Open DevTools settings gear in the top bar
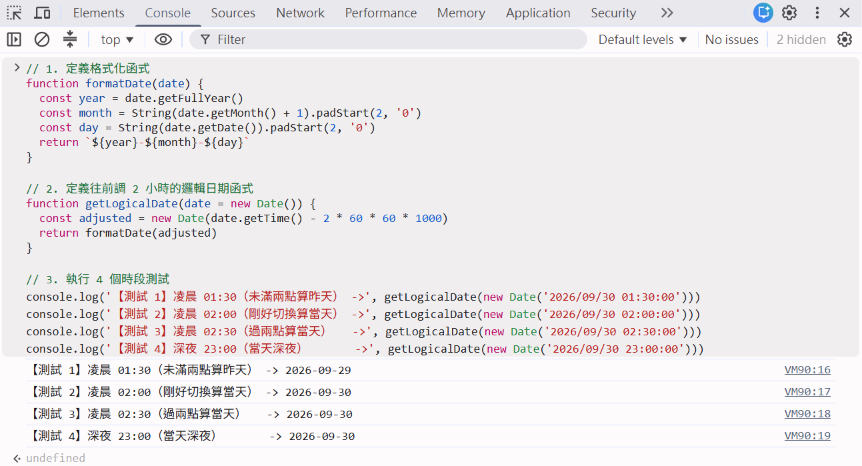This screenshot has height=466, width=862. 789,13
